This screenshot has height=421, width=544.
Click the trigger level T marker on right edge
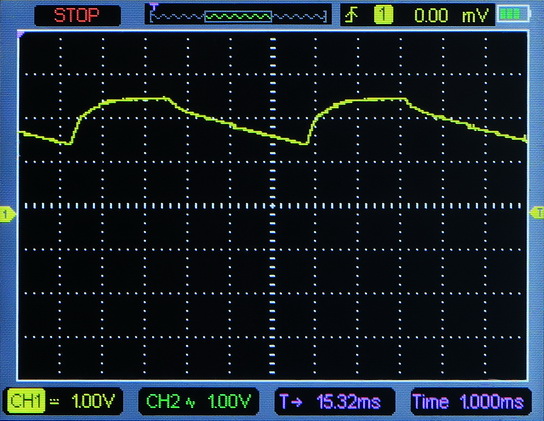coord(537,212)
